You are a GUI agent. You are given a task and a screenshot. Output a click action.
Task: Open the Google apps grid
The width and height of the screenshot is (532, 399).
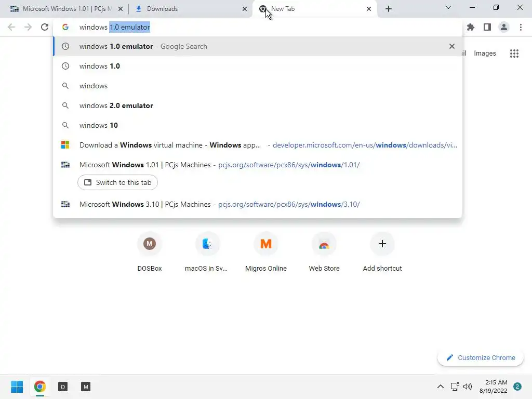(514, 54)
